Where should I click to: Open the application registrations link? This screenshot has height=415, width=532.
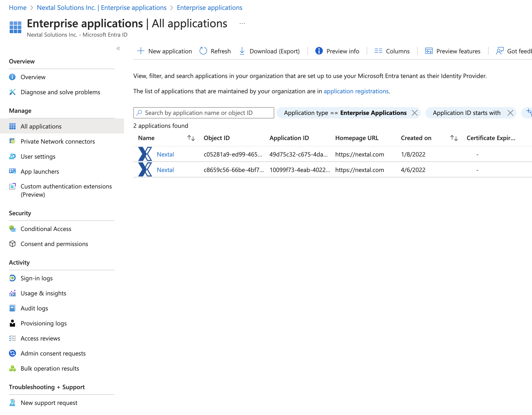[x=356, y=91]
